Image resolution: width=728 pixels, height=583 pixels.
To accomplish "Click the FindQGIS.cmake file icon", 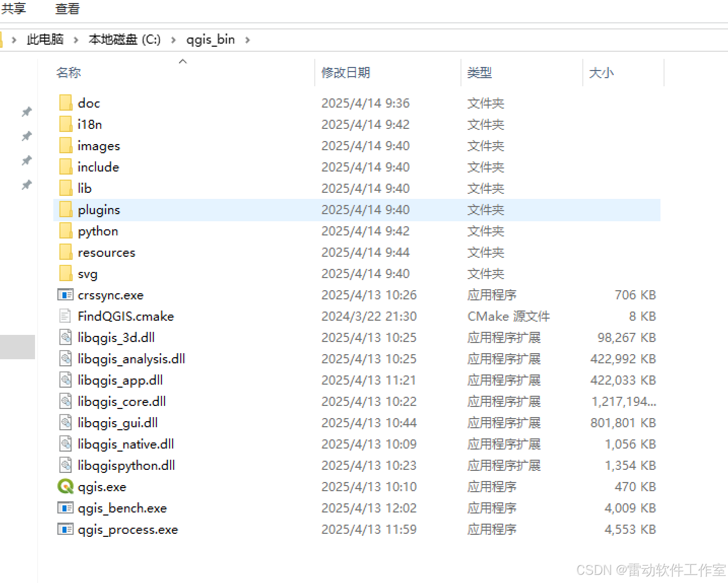I will [65, 316].
